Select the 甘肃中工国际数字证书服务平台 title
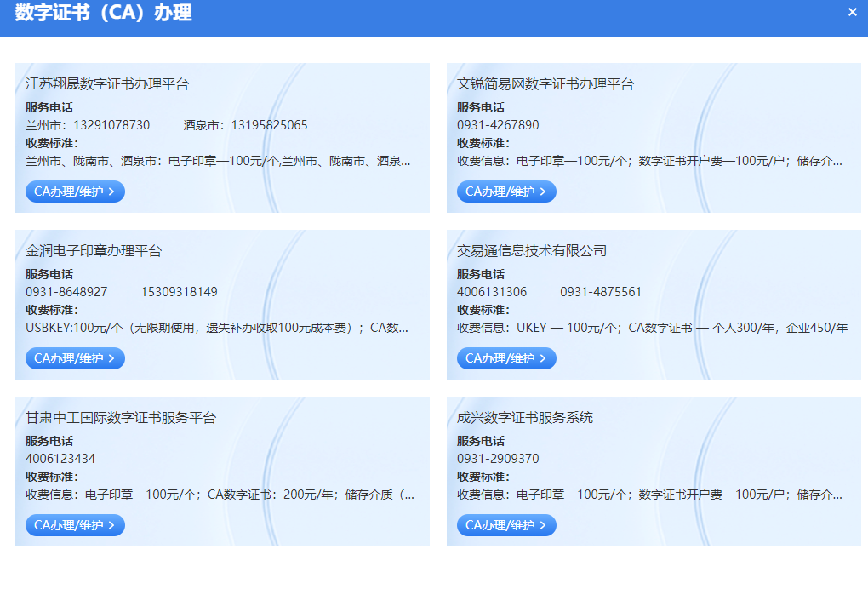Screen dimensions: 868x589 tap(121, 418)
